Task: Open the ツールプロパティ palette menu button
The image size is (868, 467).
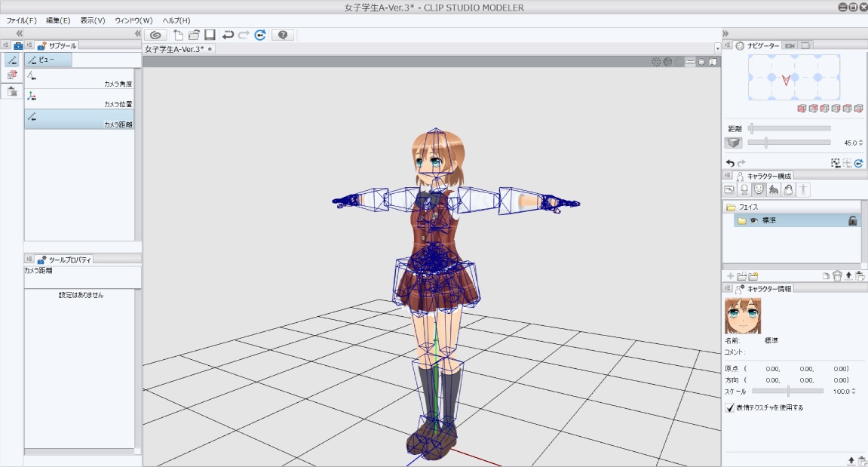Action: (29, 260)
